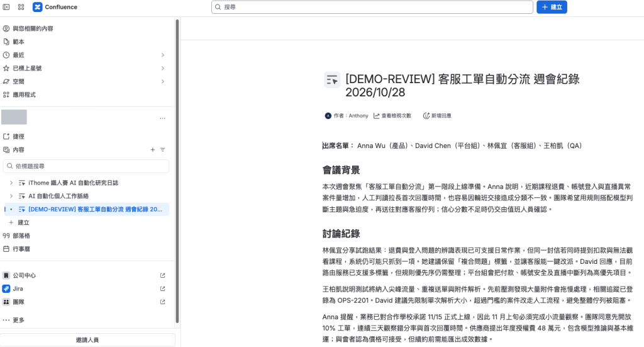Open 最近 recent item
This screenshot has height=347, width=644.
(x=18, y=55)
